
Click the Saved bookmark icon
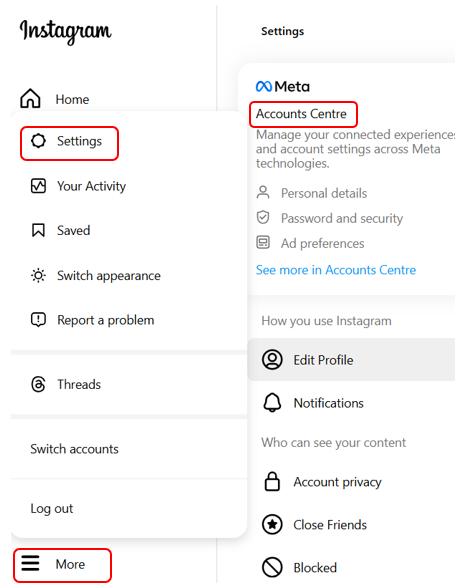38,230
